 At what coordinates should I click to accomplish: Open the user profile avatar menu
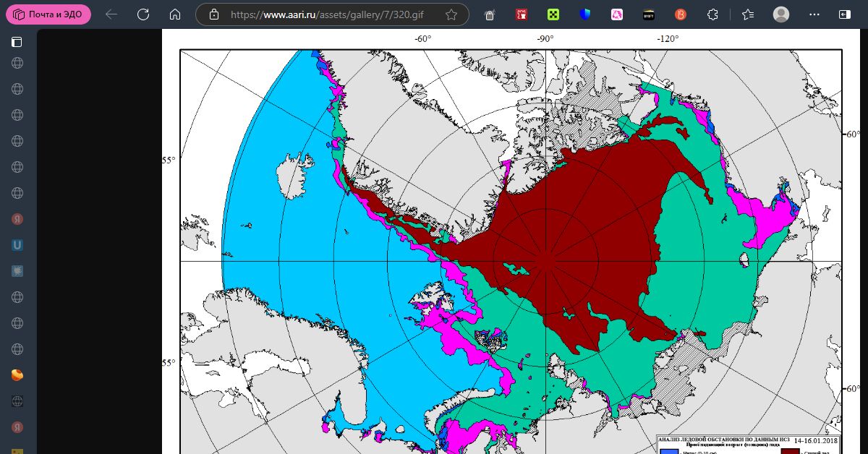coord(781,14)
